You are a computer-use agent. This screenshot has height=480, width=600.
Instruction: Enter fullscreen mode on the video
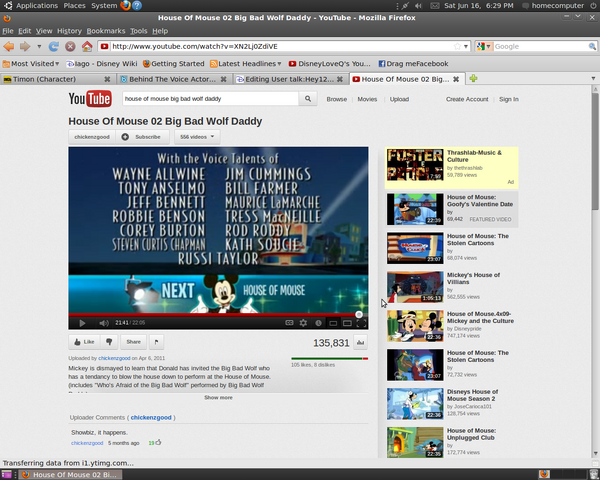[x=361, y=323]
